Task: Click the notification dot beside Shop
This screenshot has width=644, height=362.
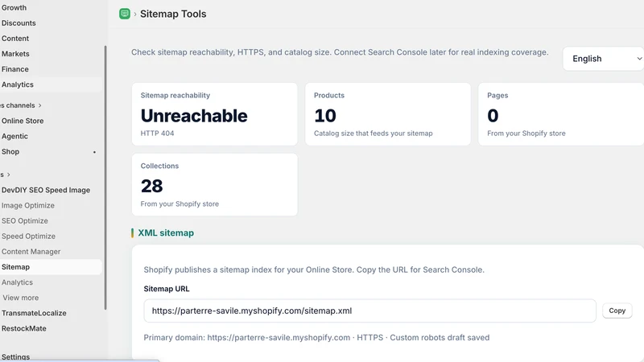Action: point(94,152)
